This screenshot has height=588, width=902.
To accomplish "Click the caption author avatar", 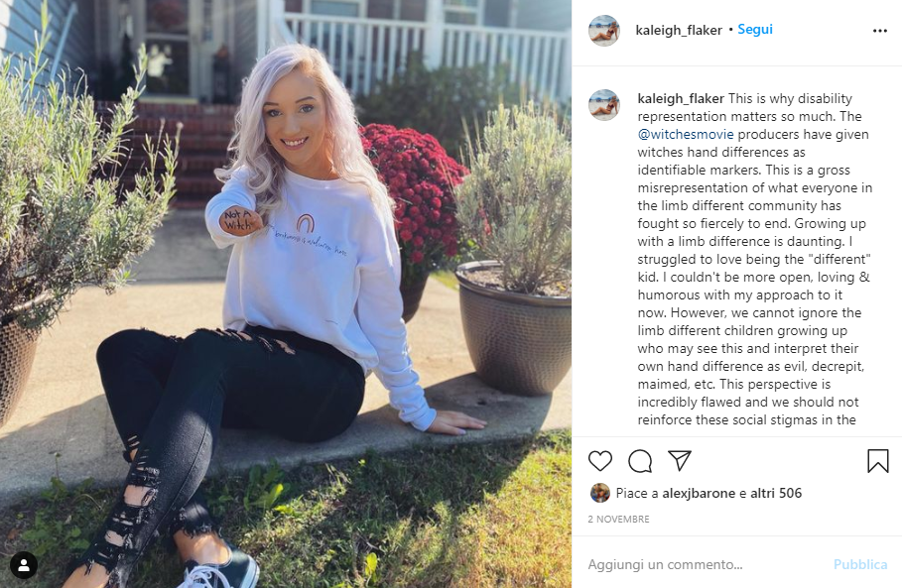I will click(x=604, y=104).
